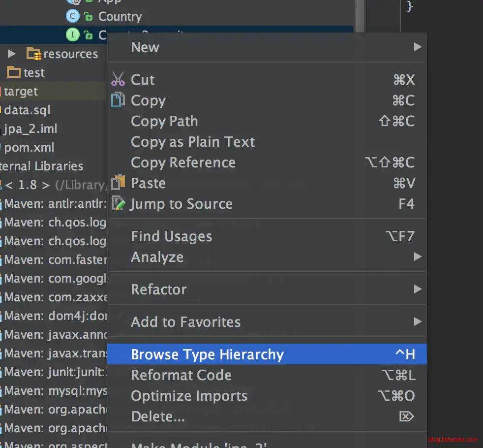Click the Copy document icon

tap(118, 100)
